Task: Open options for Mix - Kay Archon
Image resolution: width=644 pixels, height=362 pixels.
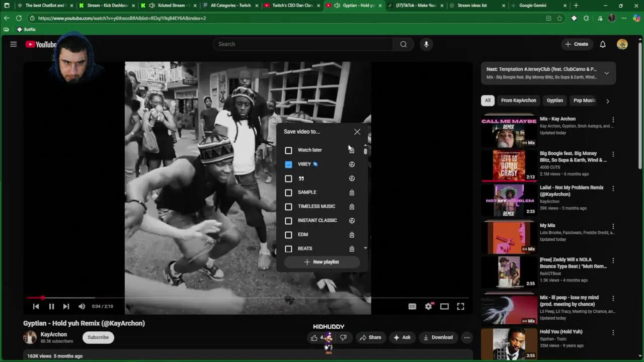Action: pos(613,120)
